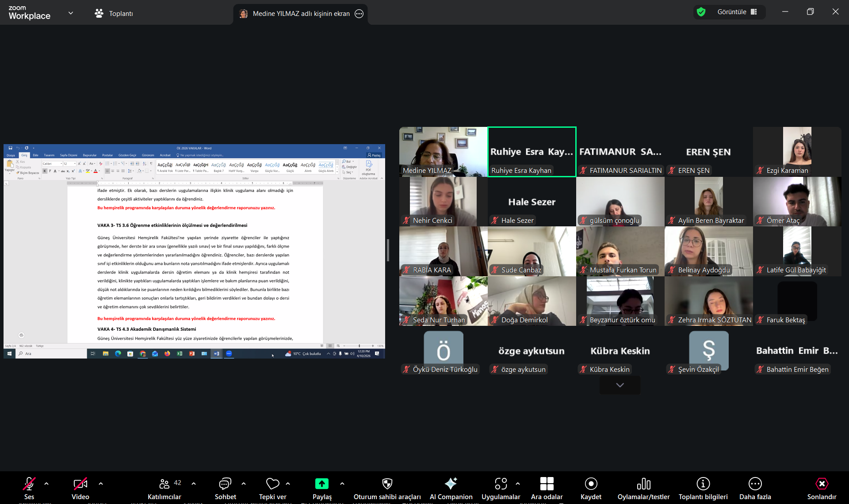
Task: Open Daha fazla more menu
Action: click(x=755, y=484)
